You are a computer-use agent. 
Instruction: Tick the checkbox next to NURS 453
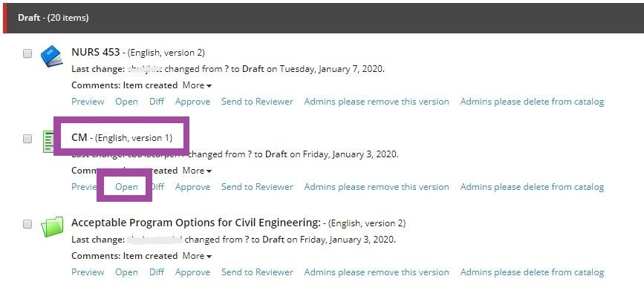click(x=27, y=53)
